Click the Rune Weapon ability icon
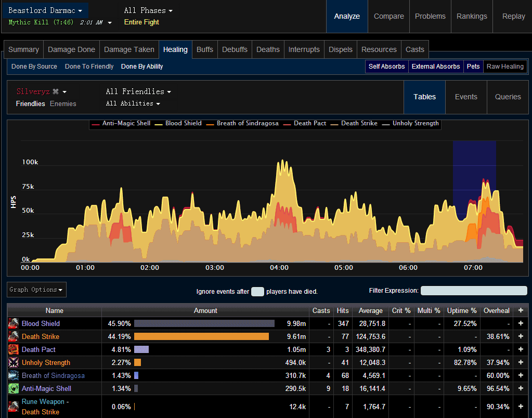This screenshot has height=418, width=532. point(14,407)
